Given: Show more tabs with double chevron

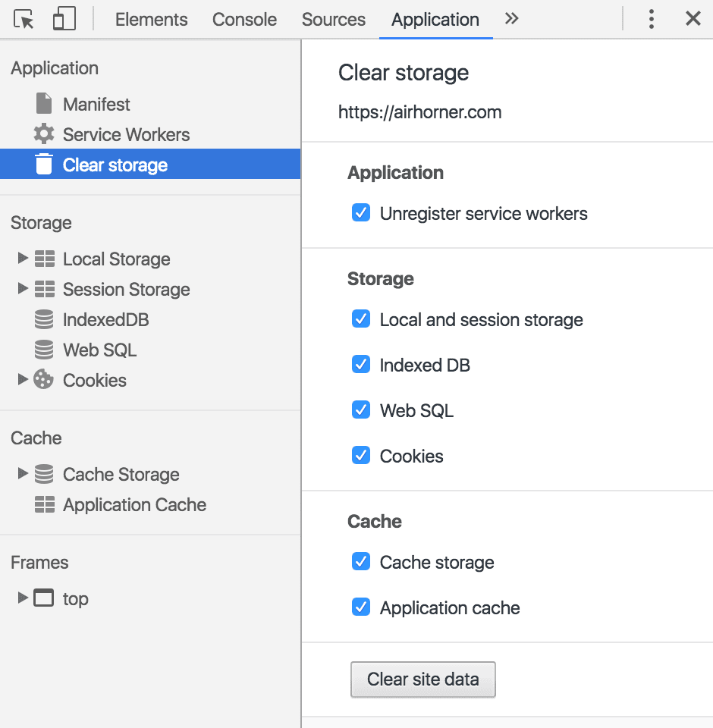Looking at the screenshot, I should pos(512,20).
